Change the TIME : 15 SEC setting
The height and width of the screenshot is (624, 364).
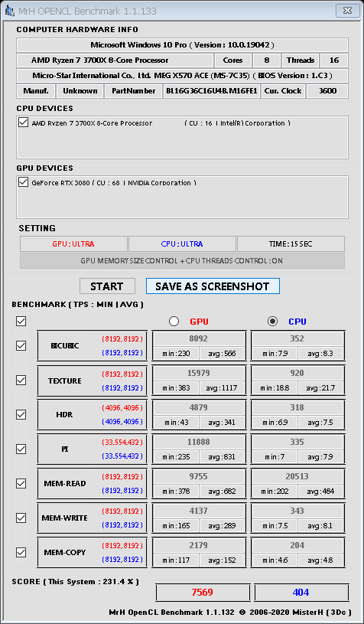point(291,244)
